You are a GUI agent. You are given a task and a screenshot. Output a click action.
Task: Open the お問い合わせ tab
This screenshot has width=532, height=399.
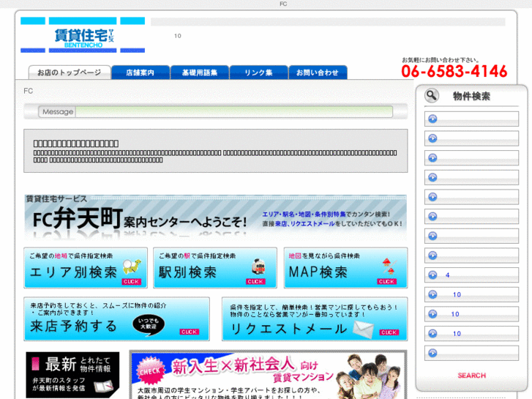pyautogui.click(x=318, y=72)
